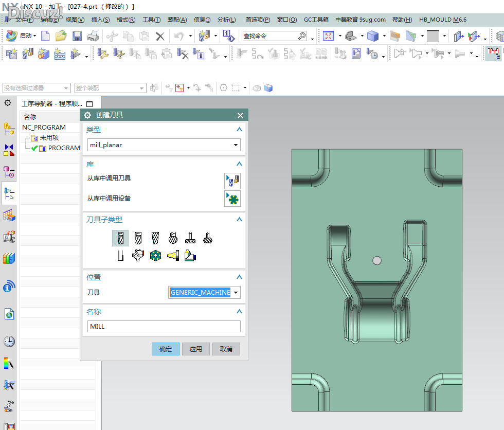Open the History clock sidebar tab
The height and width of the screenshot is (430, 504).
9,342
